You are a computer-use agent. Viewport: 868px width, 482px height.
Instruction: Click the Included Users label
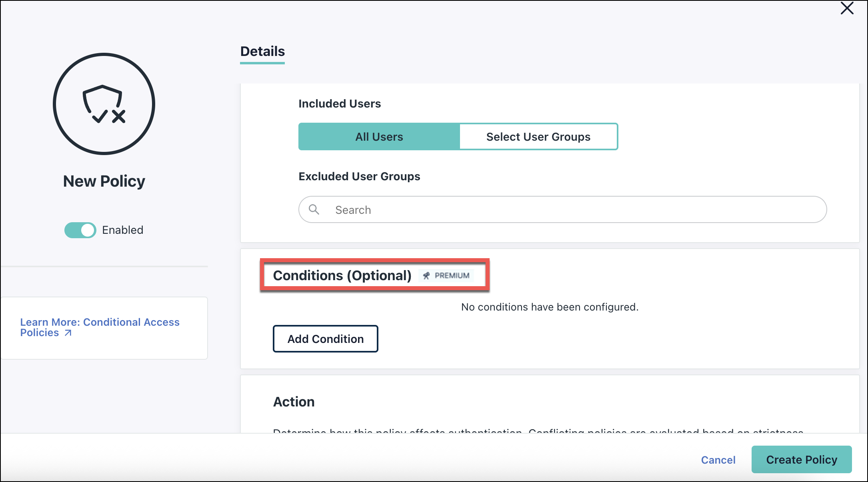click(x=339, y=103)
